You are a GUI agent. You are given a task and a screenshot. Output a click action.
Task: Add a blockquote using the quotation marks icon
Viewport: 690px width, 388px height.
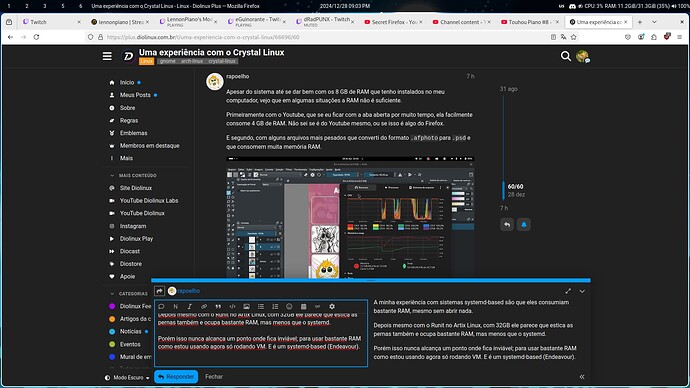[218, 307]
